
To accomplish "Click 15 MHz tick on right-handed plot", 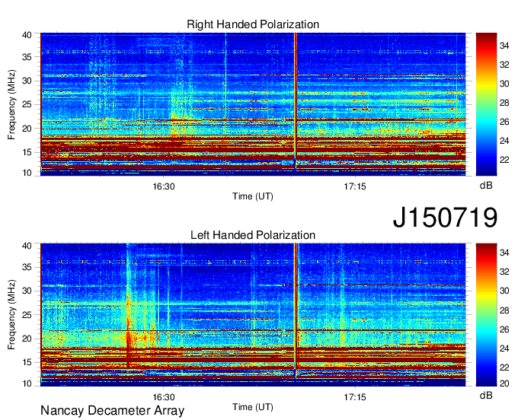I will pyautogui.click(x=27, y=152).
